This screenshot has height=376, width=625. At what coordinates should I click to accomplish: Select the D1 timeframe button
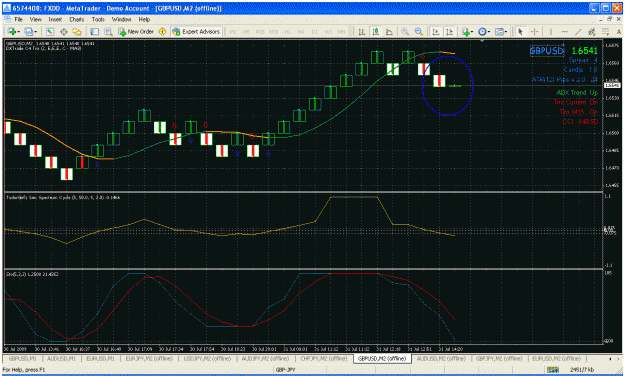click(x=314, y=32)
